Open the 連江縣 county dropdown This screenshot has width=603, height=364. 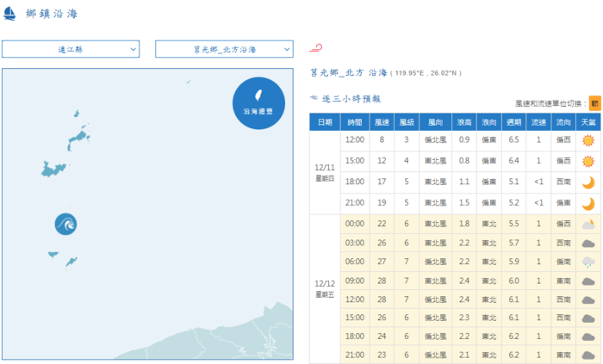[71, 49]
